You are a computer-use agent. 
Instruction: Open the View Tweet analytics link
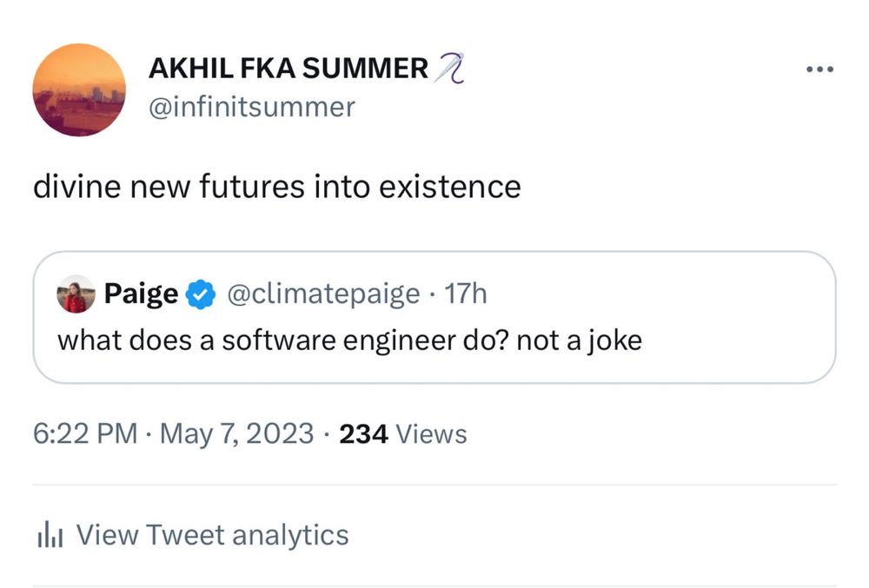tap(213, 535)
